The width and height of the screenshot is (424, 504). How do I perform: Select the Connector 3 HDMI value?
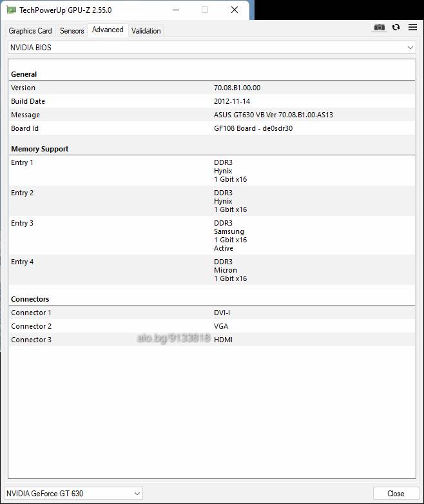tap(223, 340)
